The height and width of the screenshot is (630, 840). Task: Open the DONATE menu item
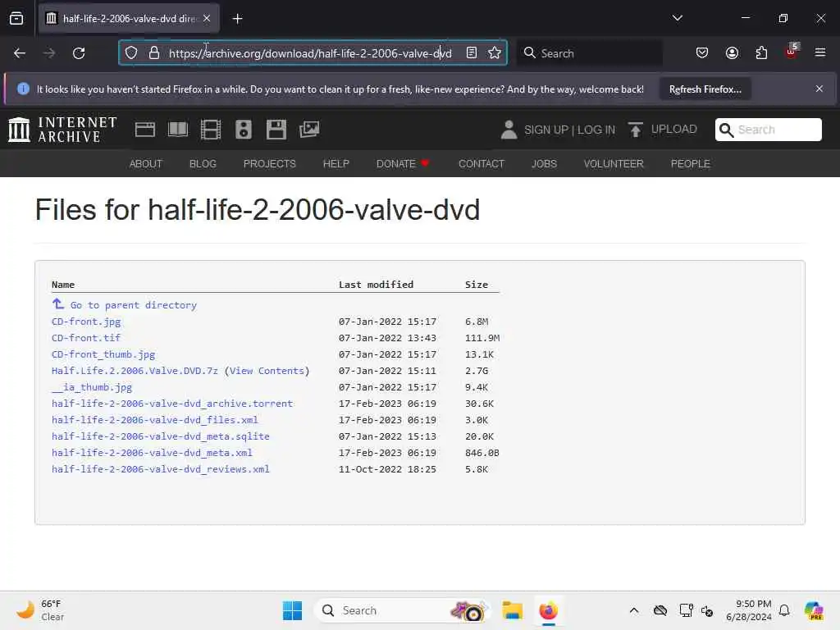pyautogui.click(x=402, y=164)
